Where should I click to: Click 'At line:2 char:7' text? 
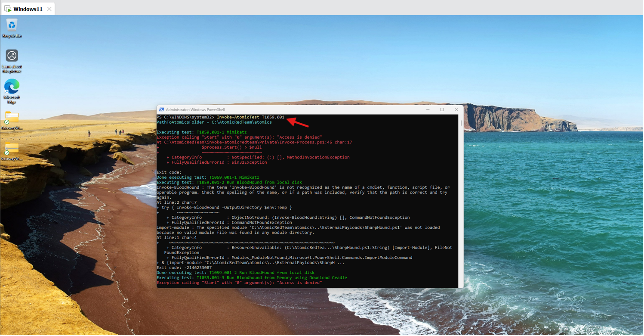[177, 202]
